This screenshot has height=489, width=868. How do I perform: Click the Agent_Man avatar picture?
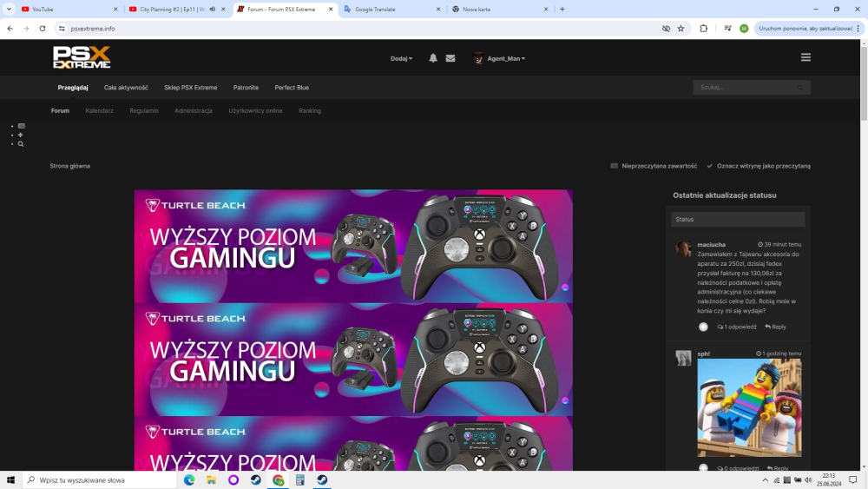click(477, 58)
